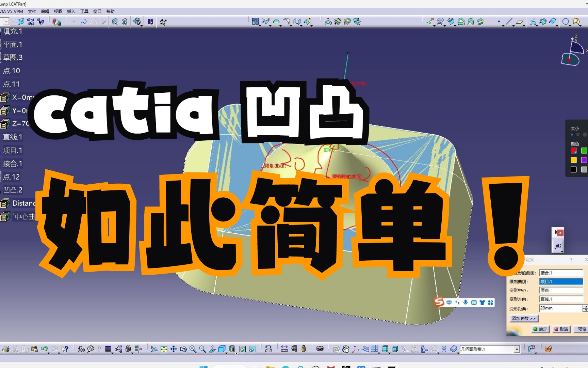This screenshot has height=368, width=588.
Task: Open the geometrical set combo box 几何图形集.1
Action: tap(490, 349)
